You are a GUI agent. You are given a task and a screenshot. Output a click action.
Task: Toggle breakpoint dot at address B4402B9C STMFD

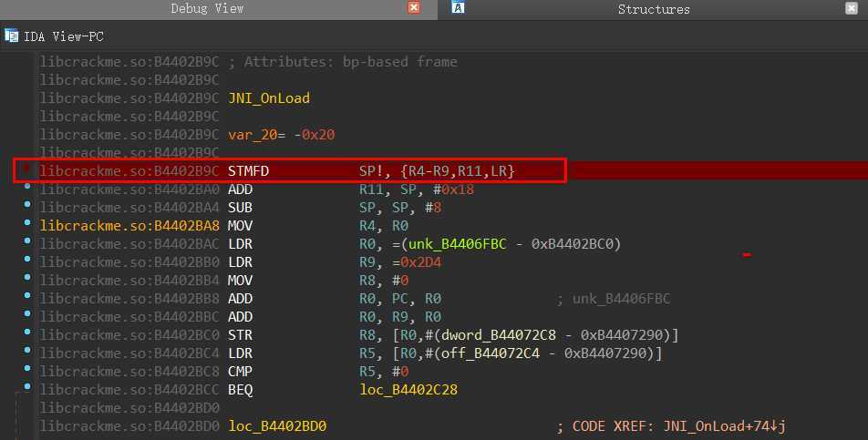(x=26, y=168)
